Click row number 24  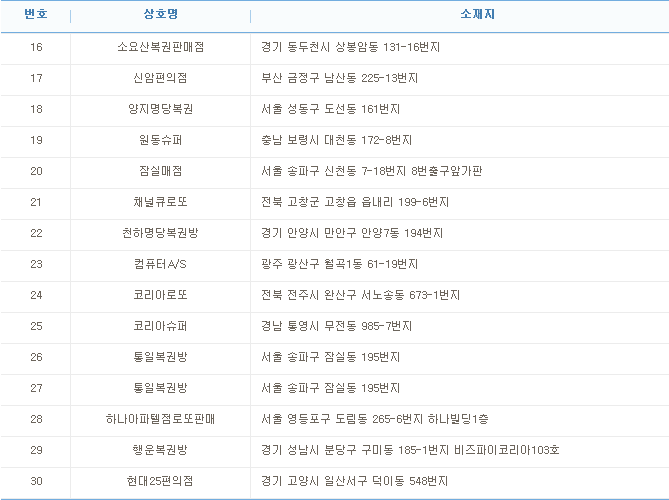[x=36, y=295]
